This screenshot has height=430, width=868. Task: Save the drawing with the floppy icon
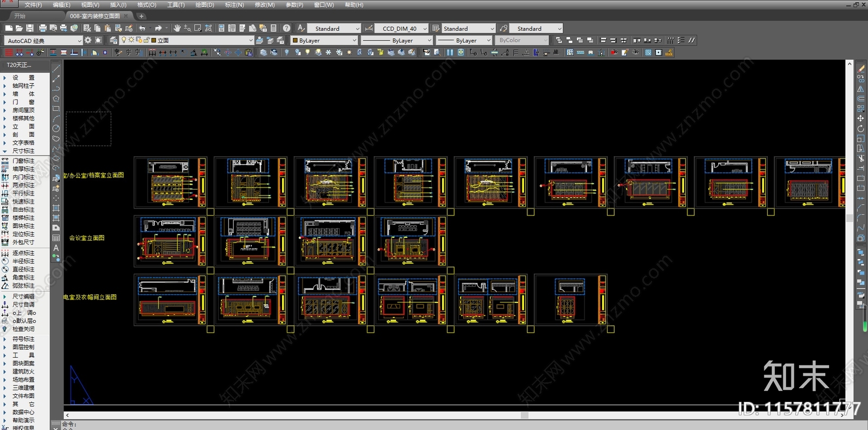click(30, 28)
